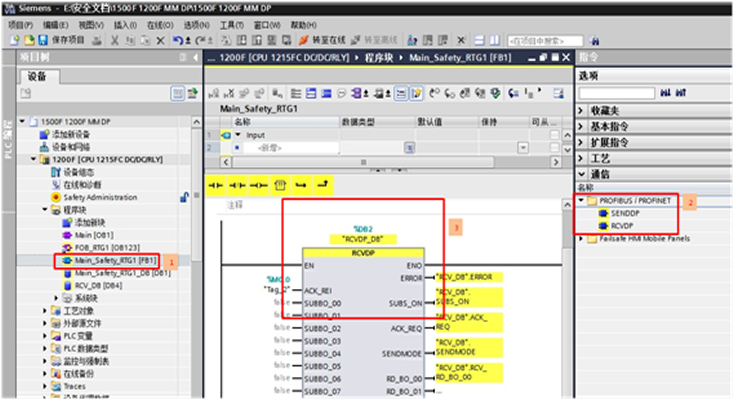Insert a normally closed contact
Screen dimensions: 734x400
tap(237, 185)
